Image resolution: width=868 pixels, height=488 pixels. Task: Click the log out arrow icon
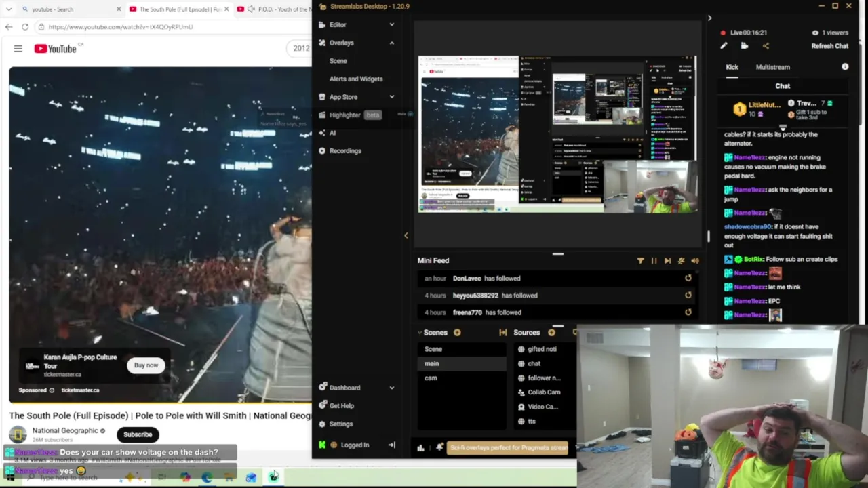click(391, 445)
